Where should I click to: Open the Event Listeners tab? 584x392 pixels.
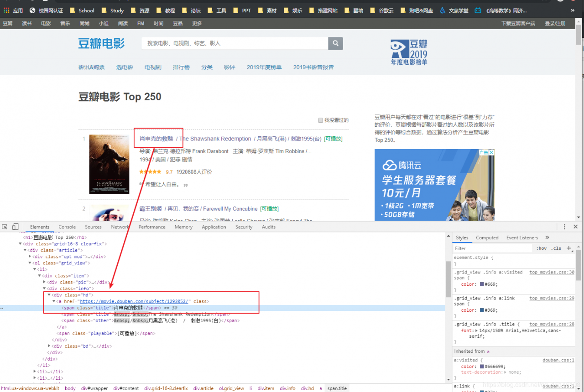tap(522, 238)
